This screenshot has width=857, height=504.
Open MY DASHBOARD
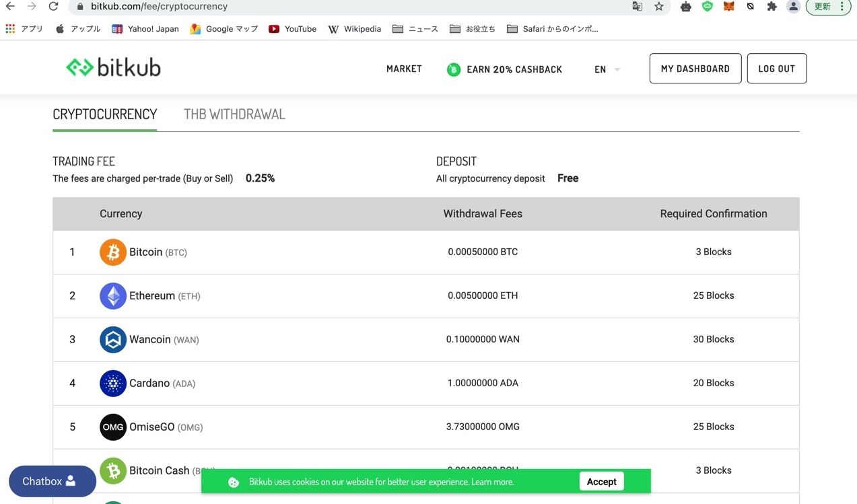[x=695, y=68]
